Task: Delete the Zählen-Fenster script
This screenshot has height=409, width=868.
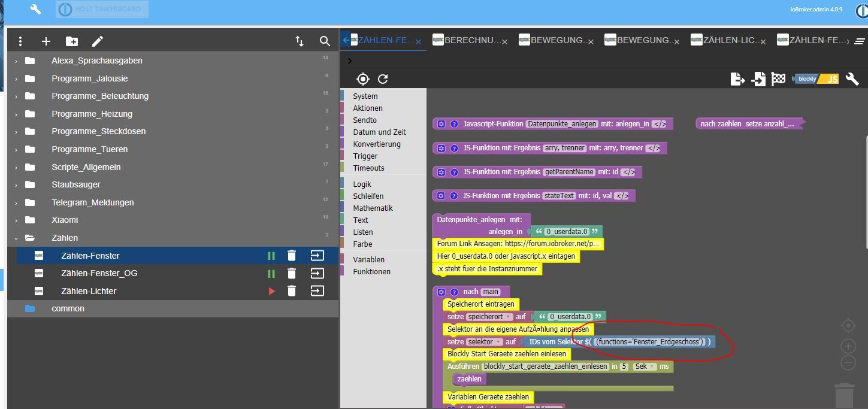Action: [x=292, y=256]
